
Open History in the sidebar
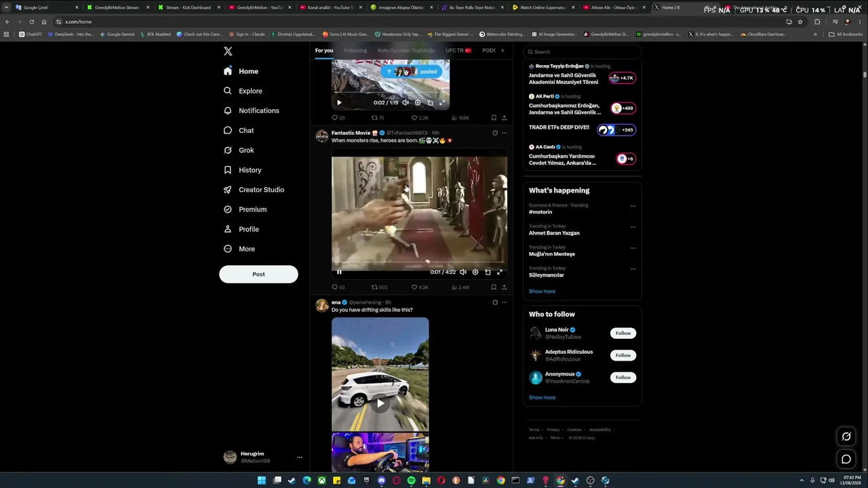[x=242, y=170]
